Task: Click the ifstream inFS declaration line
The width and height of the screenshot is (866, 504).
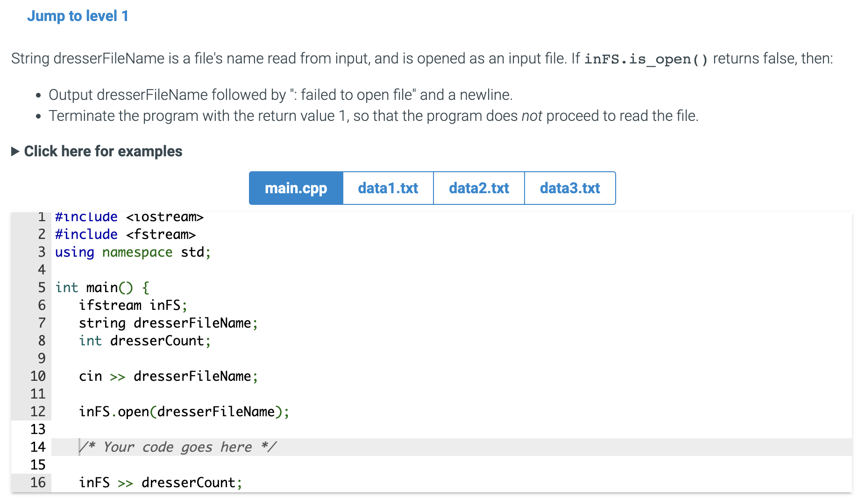Action: (133, 305)
